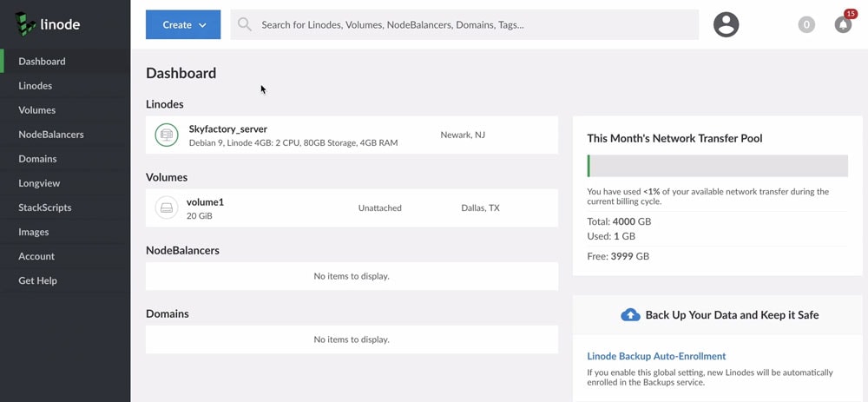Click the Skyfactory_server Linode status icon
Image resolution: width=868 pixels, height=402 pixels.
[166, 135]
